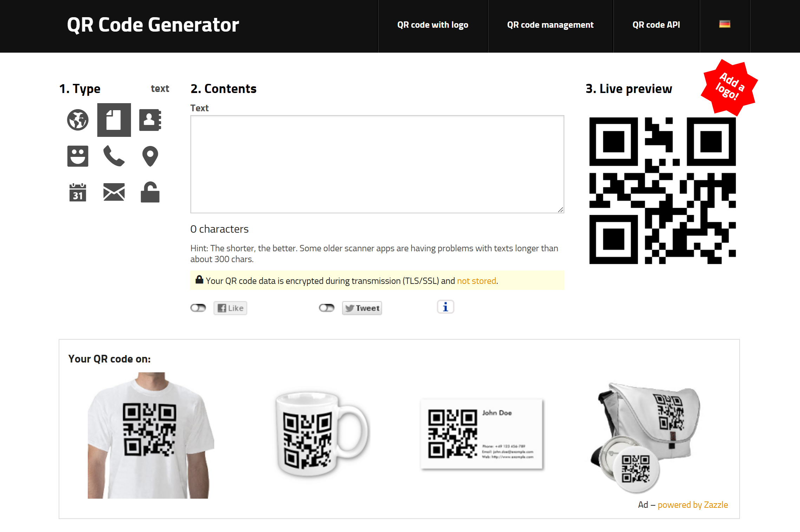
Task: Select the email envelope type icon
Action: tap(114, 192)
